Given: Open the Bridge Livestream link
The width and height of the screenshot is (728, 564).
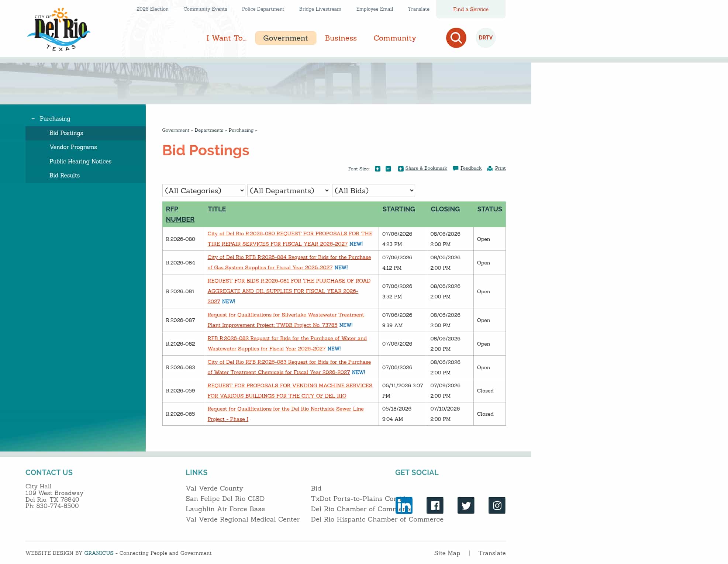Looking at the screenshot, I should [320, 9].
